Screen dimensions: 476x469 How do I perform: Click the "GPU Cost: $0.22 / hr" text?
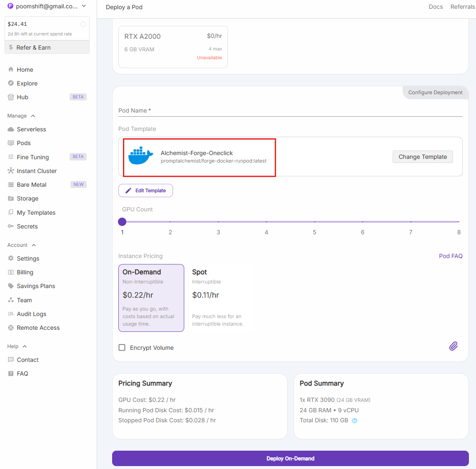point(147,400)
